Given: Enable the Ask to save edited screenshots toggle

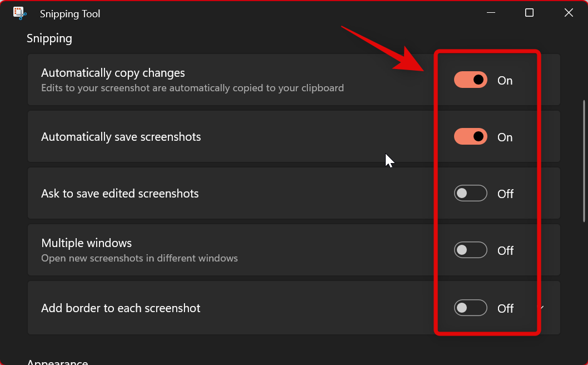Looking at the screenshot, I should (x=470, y=194).
